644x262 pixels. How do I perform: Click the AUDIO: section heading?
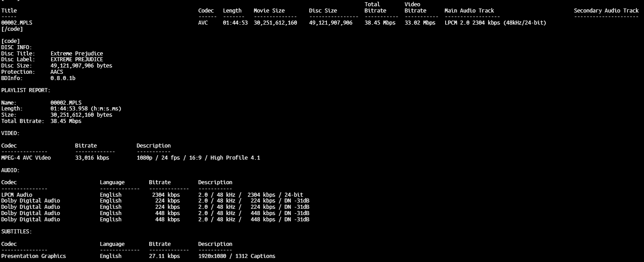coord(10,170)
